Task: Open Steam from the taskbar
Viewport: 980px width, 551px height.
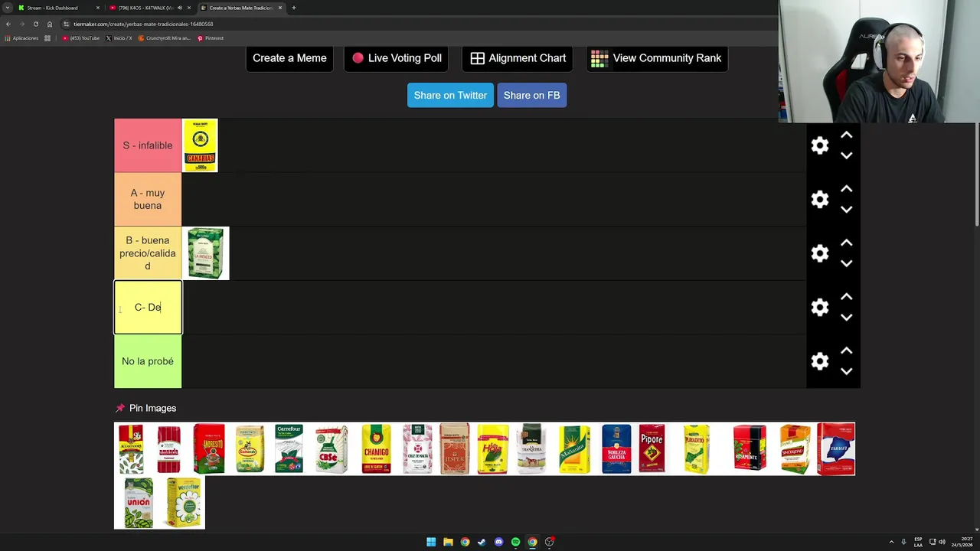Action: [482, 542]
